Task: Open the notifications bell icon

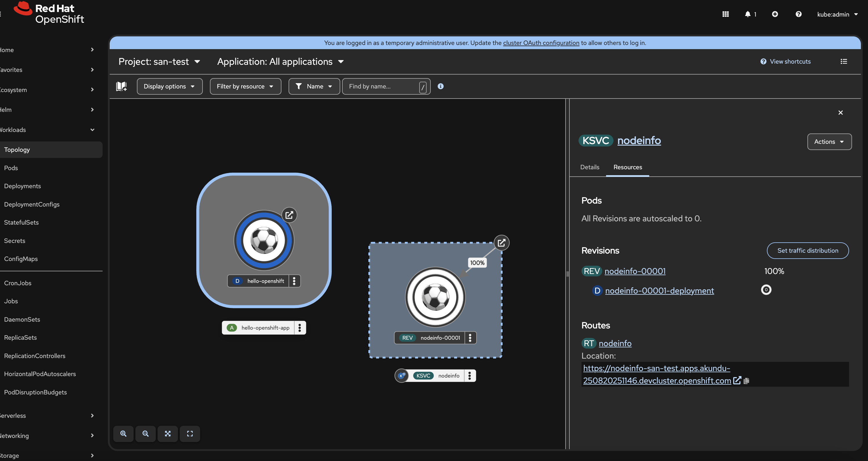Action: coord(748,14)
